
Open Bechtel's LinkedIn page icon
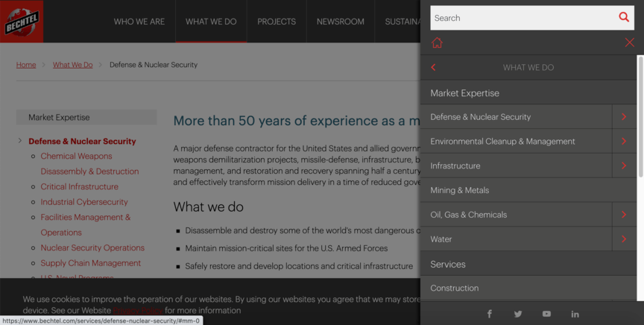[x=575, y=314]
